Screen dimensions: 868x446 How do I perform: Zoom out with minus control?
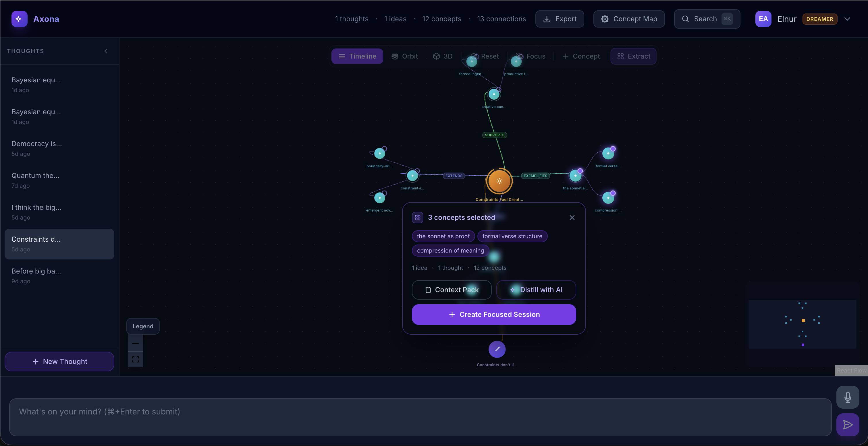coord(136,344)
